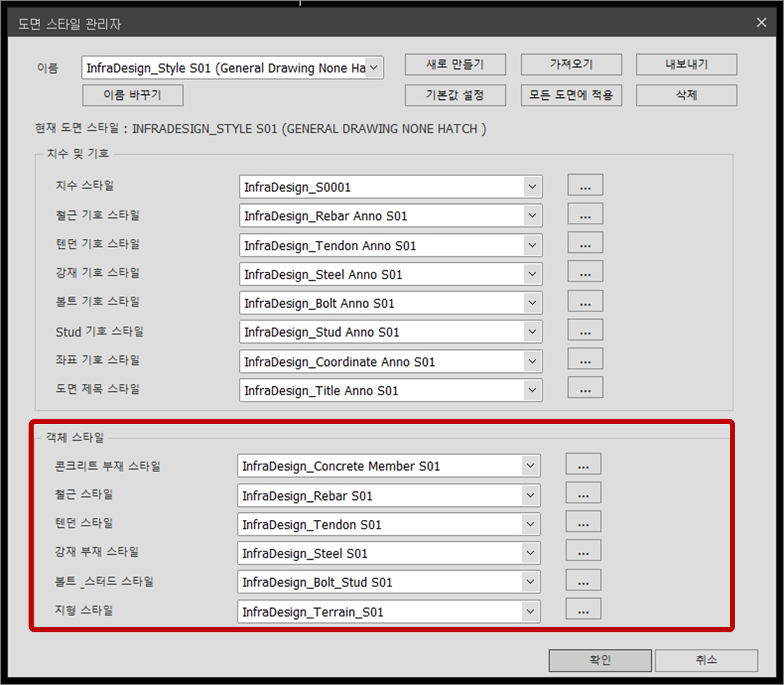
Task: Expand the 치수 스타일 dropdown
Action: click(x=532, y=187)
